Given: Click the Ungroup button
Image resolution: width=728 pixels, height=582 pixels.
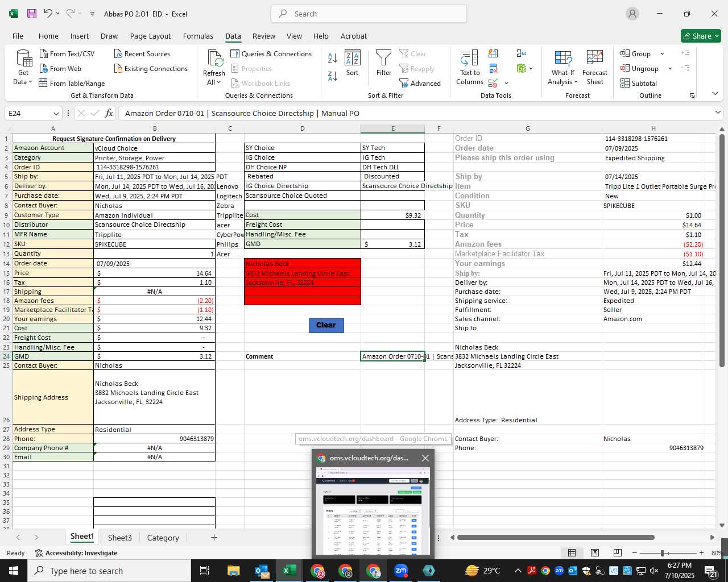Looking at the screenshot, I should 640,69.
